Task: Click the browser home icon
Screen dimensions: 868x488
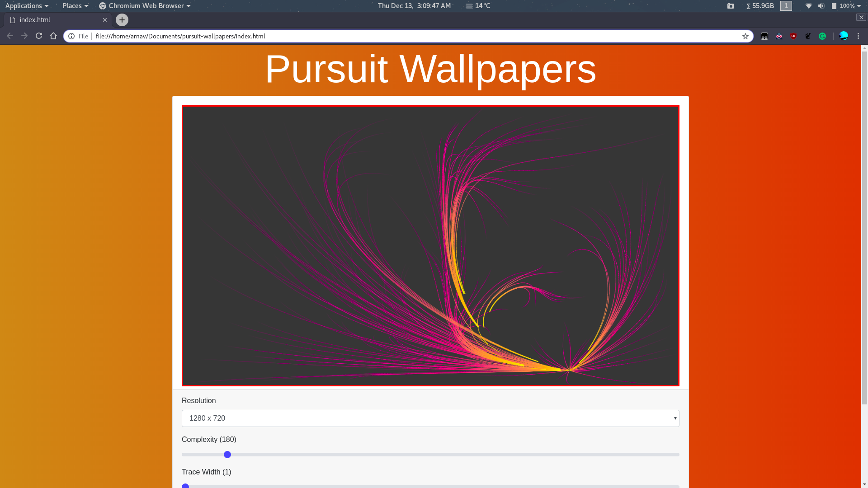Action: pos(53,36)
